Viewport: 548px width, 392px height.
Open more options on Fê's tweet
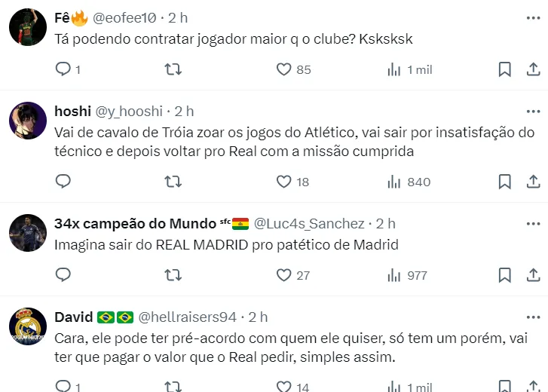(533, 17)
